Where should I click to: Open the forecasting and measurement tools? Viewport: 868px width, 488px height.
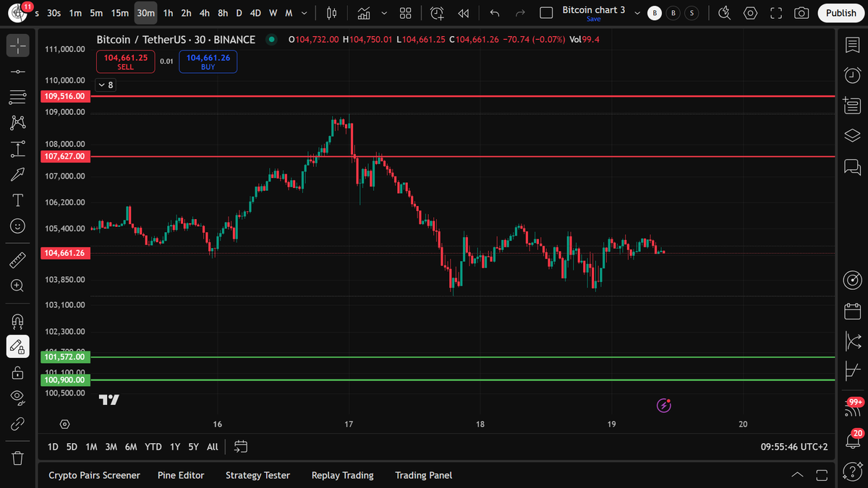(x=18, y=149)
